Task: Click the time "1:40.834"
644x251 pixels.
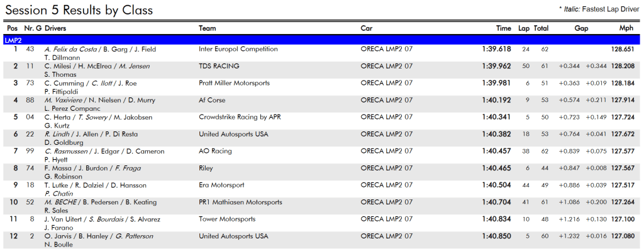Action: point(497,220)
